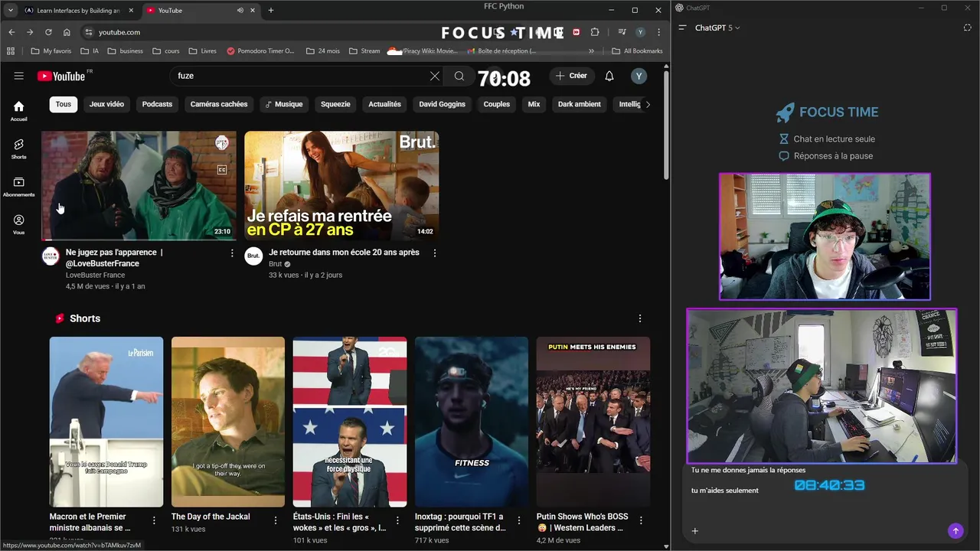Click the ChatGPT send arrow button
980x551 pixels.
coord(955,530)
